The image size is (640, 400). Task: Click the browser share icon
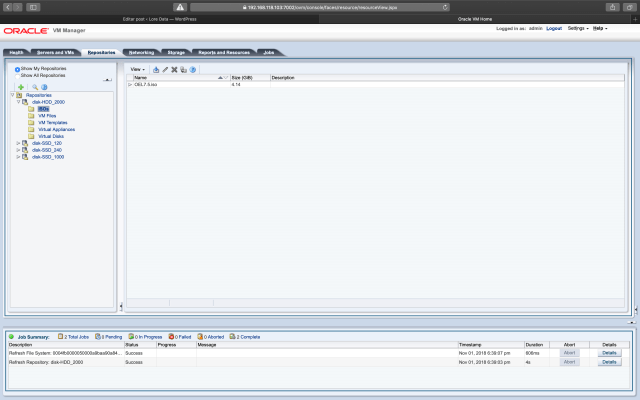tap(612, 7)
